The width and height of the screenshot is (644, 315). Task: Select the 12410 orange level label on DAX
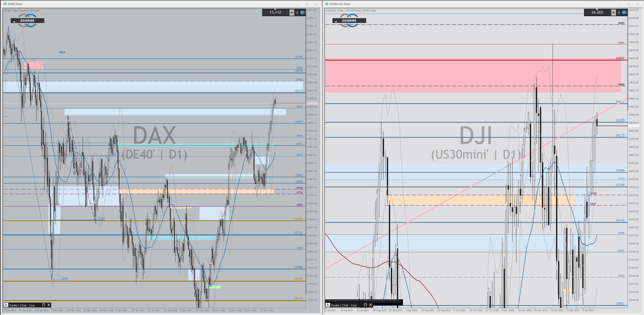pyautogui.click(x=298, y=279)
